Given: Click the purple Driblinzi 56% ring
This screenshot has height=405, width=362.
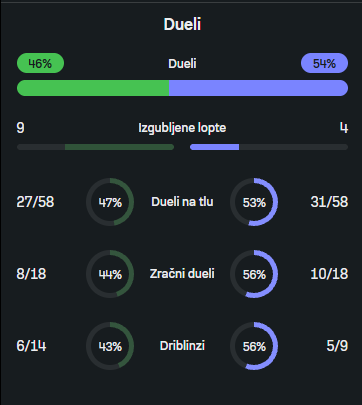Looking at the screenshot, I should point(254,346).
